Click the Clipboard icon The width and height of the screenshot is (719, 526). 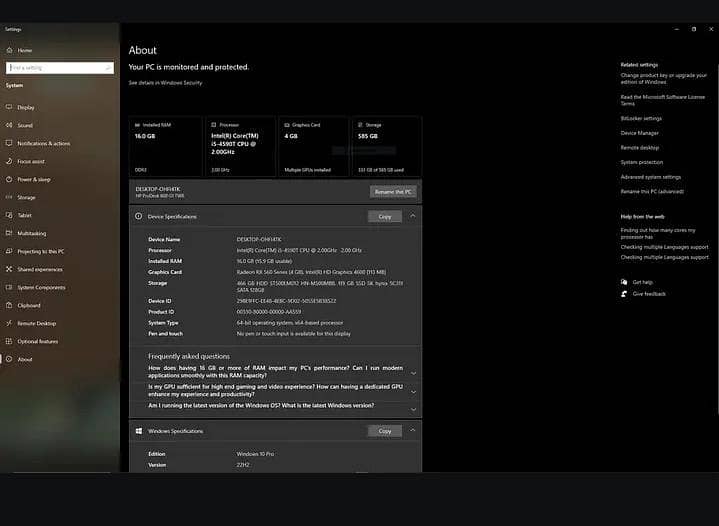[9, 305]
